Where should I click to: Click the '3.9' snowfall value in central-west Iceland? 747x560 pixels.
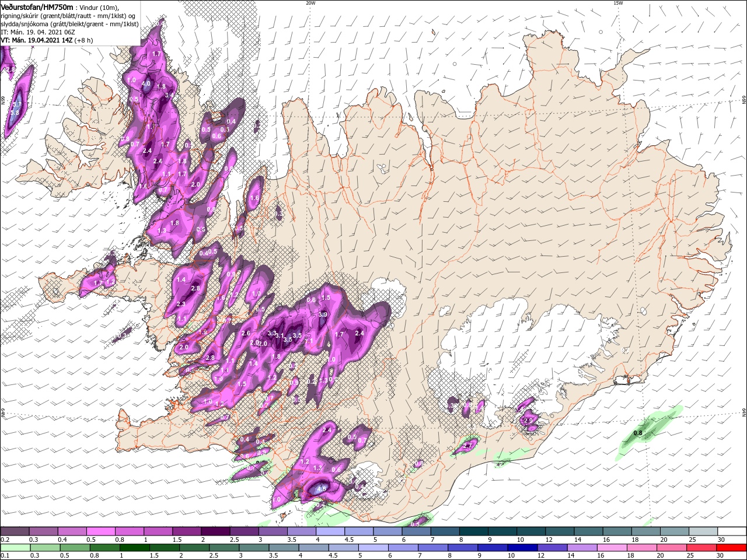click(323, 315)
